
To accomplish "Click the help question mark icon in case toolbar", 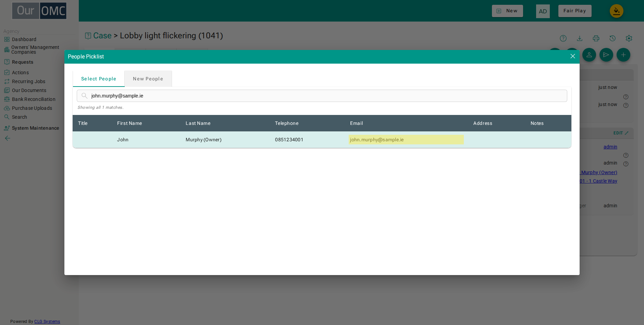I will [x=563, y=38].
